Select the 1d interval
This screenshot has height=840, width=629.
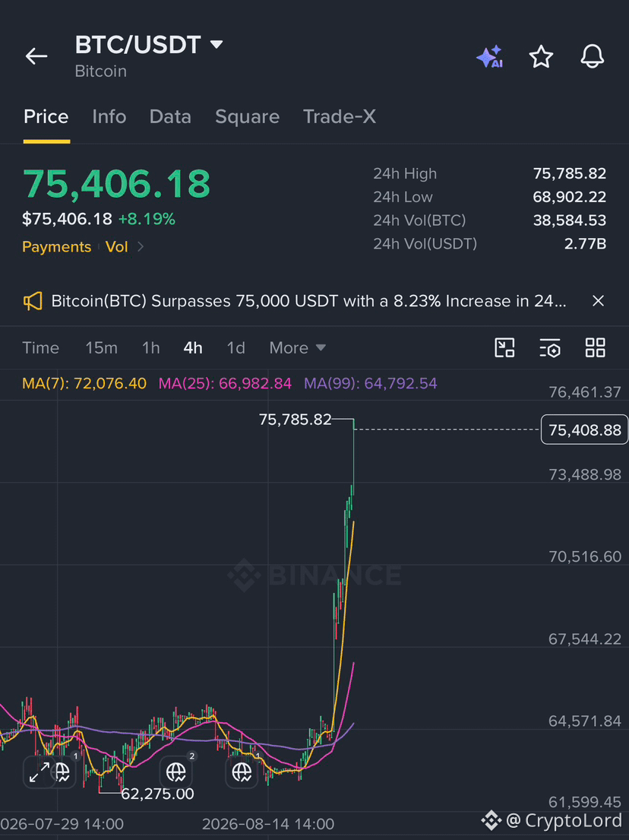[x=236, y=348]
